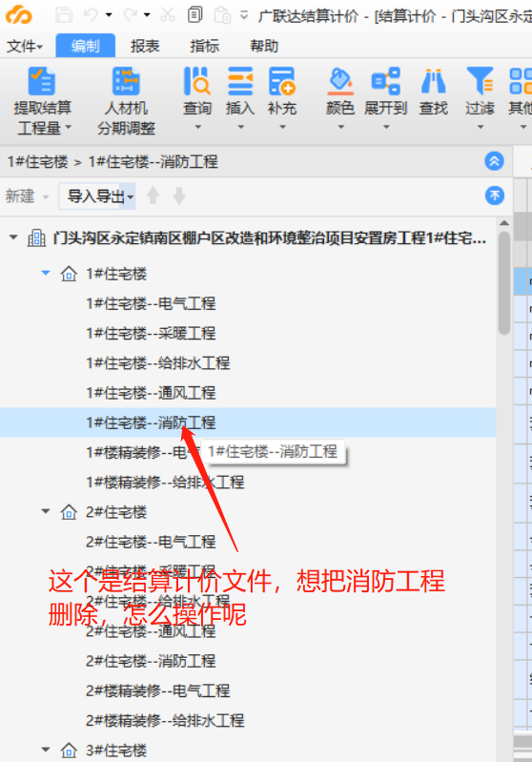The image size is (532, 762).
Task: Collapse the 1#住宅楼 tree node
Action: pos(46,273)
